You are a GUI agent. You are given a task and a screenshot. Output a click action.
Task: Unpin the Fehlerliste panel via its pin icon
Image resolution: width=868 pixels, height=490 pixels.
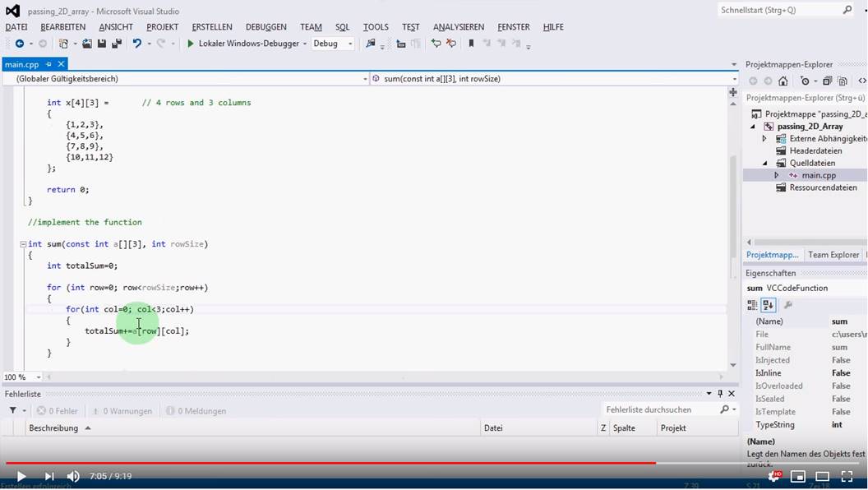(719, 394)
